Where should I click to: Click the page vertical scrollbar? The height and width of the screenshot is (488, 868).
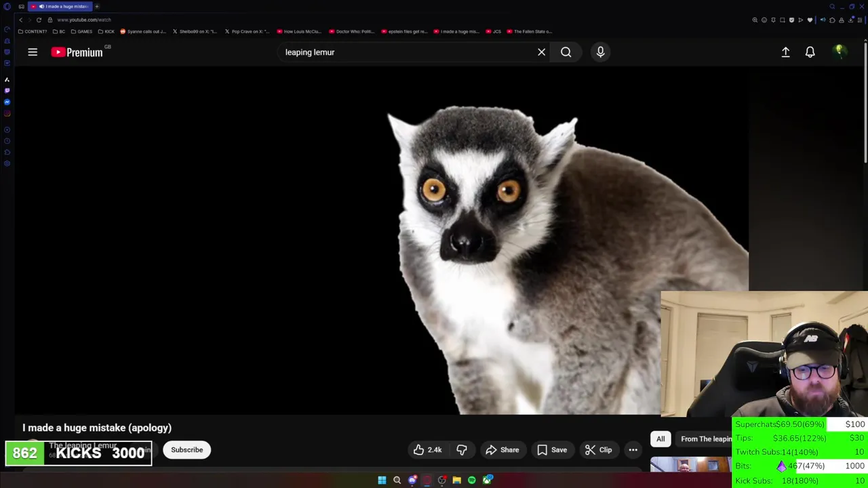(x=865, y=102)
